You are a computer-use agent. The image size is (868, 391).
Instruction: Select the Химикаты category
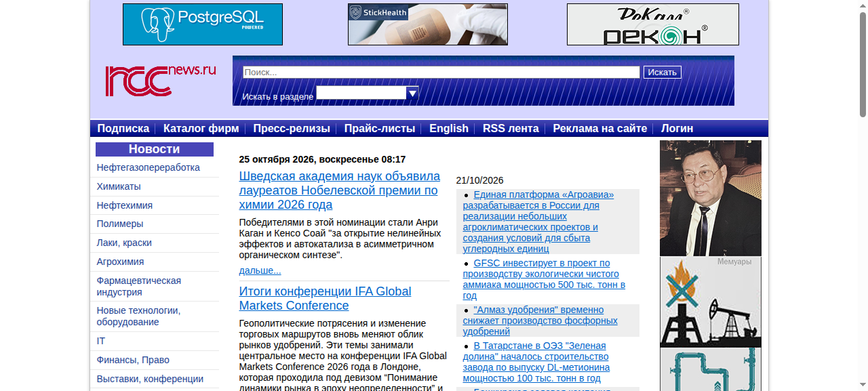click(119, 186)
